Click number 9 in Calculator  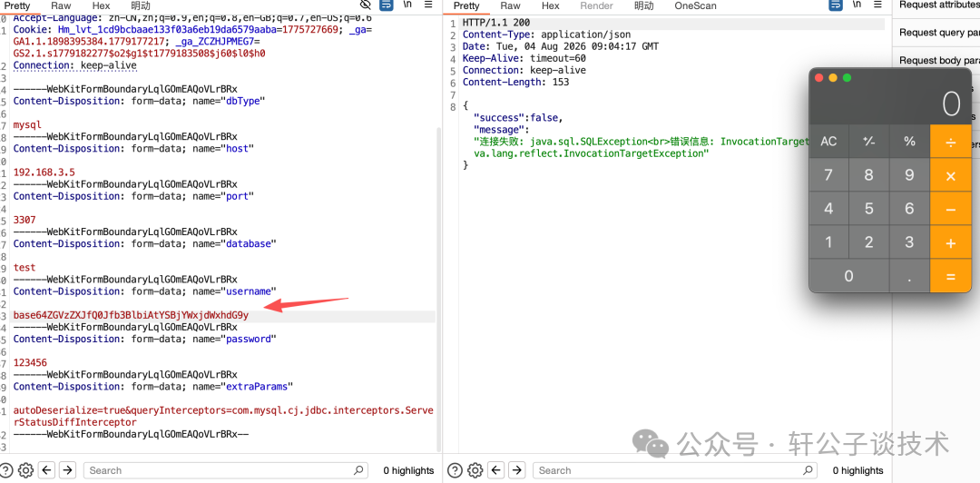[909, 175]
